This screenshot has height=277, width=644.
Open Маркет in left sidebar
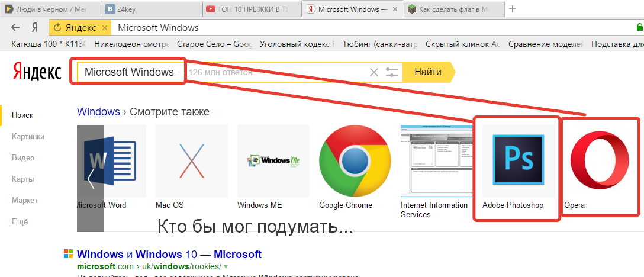25,201
